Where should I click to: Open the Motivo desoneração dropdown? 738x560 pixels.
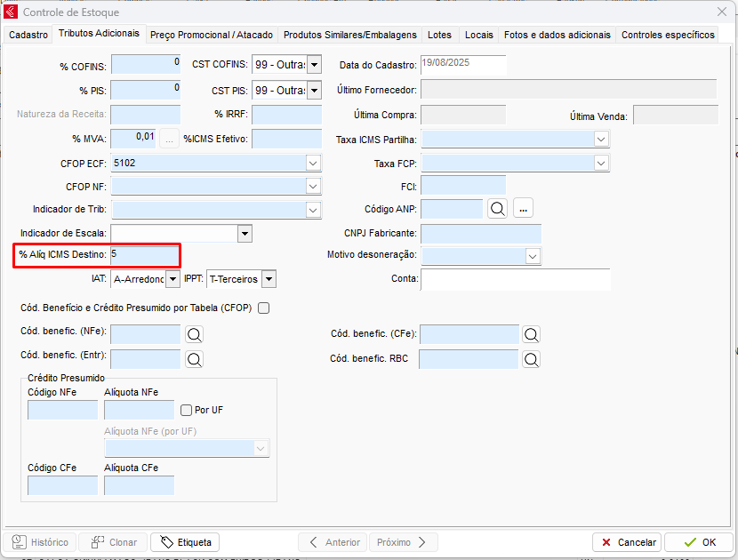532,256
